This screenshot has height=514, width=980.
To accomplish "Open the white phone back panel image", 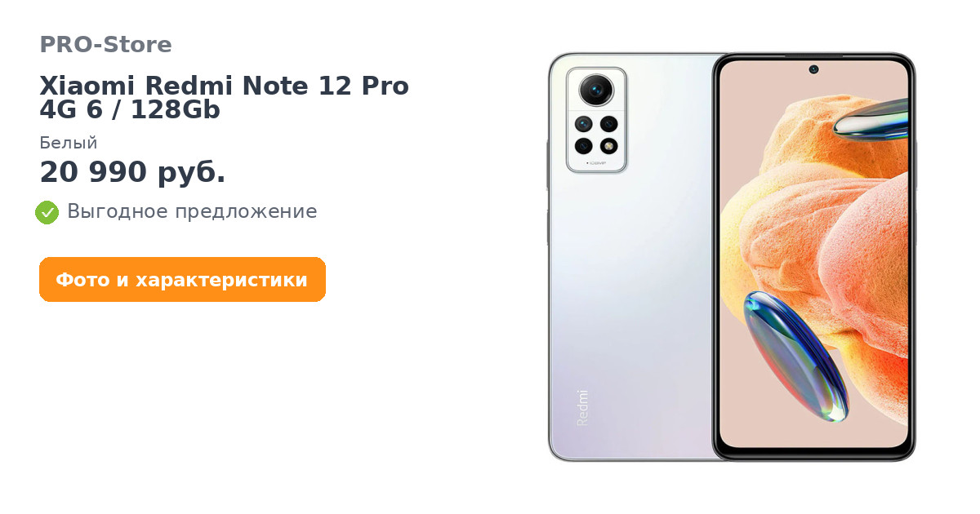I will [x=630, y=257].
